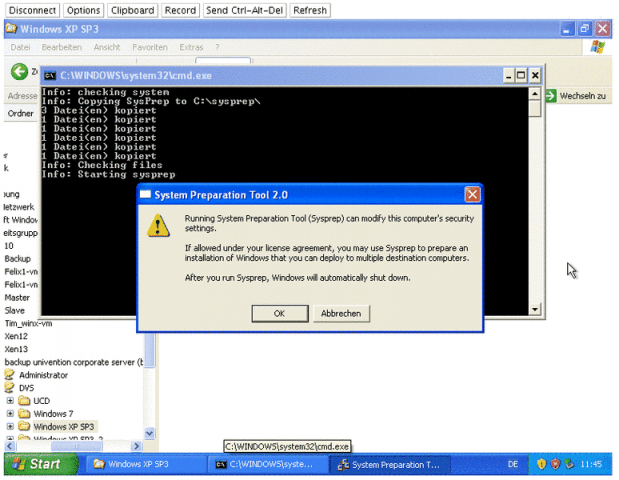Select the Windows 7 folder
619x480 pixels.
click(x=53, y=414)
